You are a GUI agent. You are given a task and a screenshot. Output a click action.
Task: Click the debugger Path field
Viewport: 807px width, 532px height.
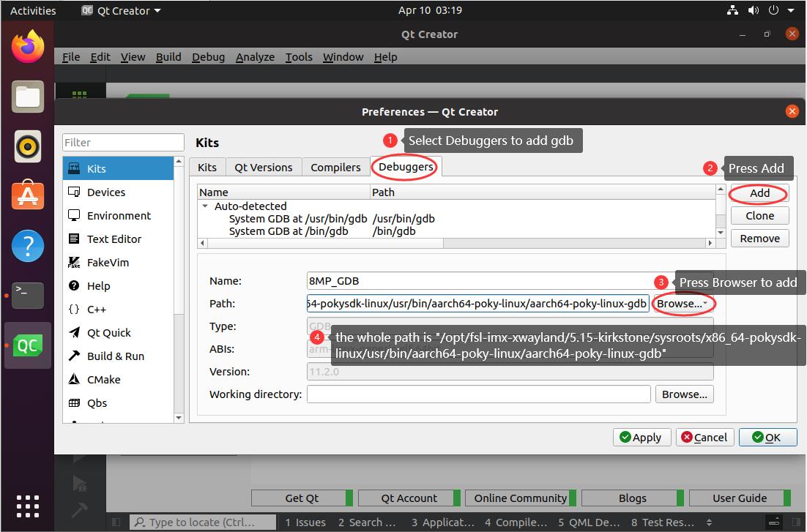coord(477,304)
